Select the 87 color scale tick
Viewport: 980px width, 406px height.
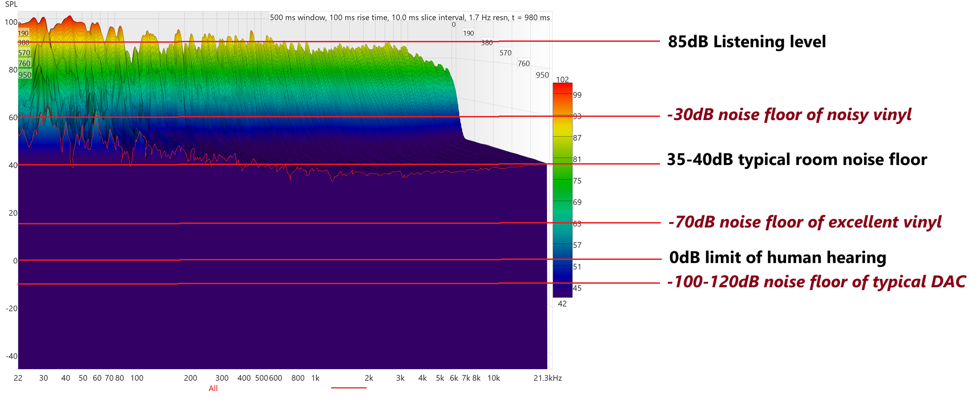(577, 138)
